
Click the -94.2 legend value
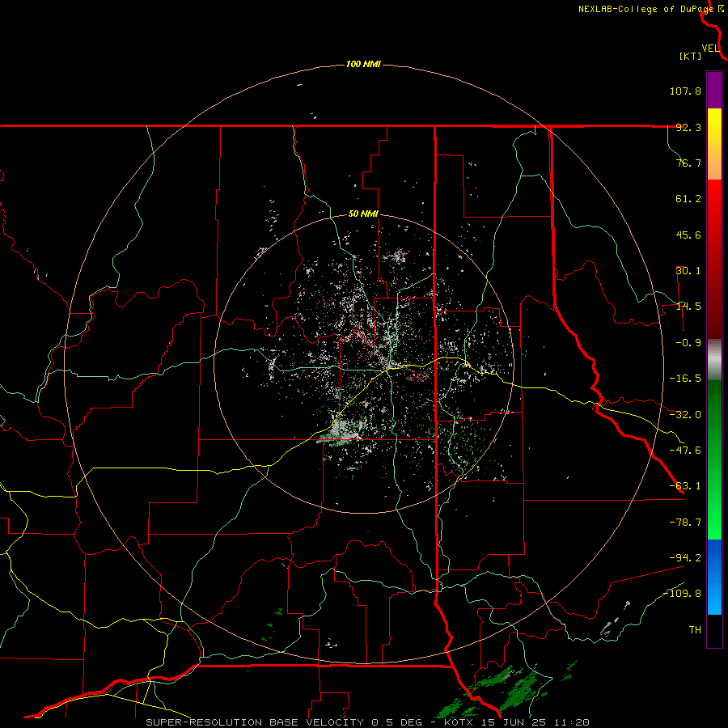click(685, 557)
